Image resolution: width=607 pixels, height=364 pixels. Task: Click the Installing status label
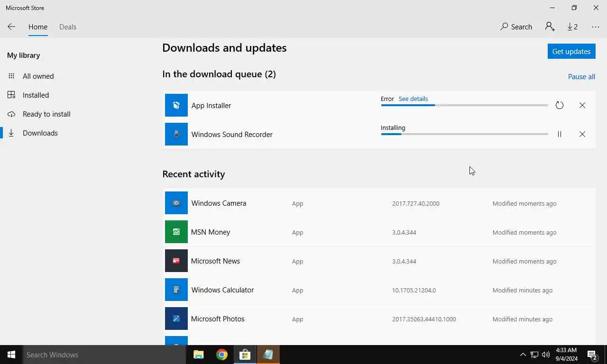coord(393,127)
